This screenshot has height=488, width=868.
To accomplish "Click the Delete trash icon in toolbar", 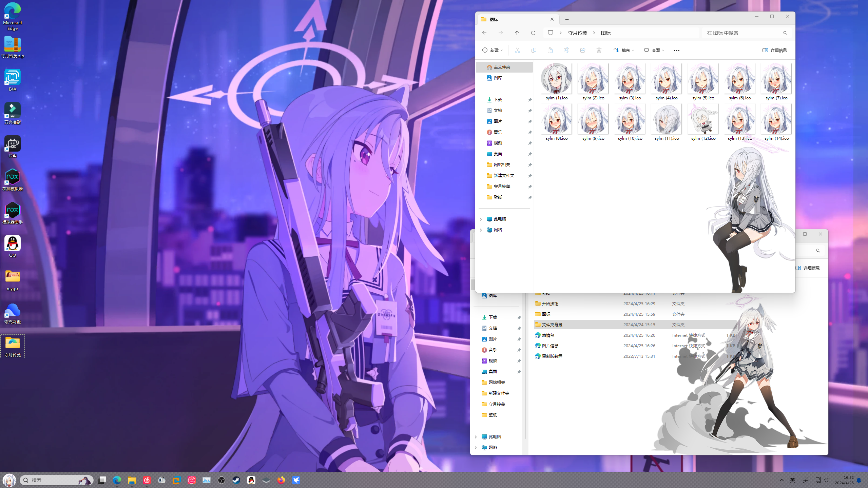I will click(x=599, y=50).
